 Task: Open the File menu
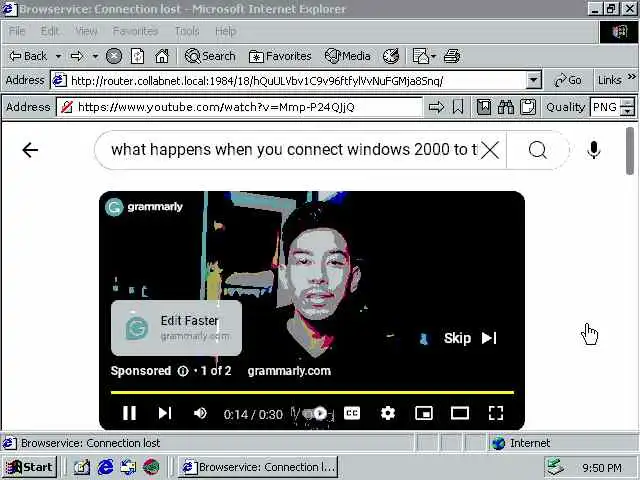click(17, 31)
